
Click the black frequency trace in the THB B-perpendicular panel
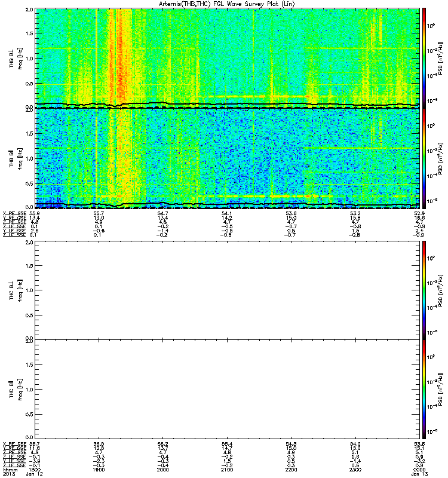tap(228, 105)
